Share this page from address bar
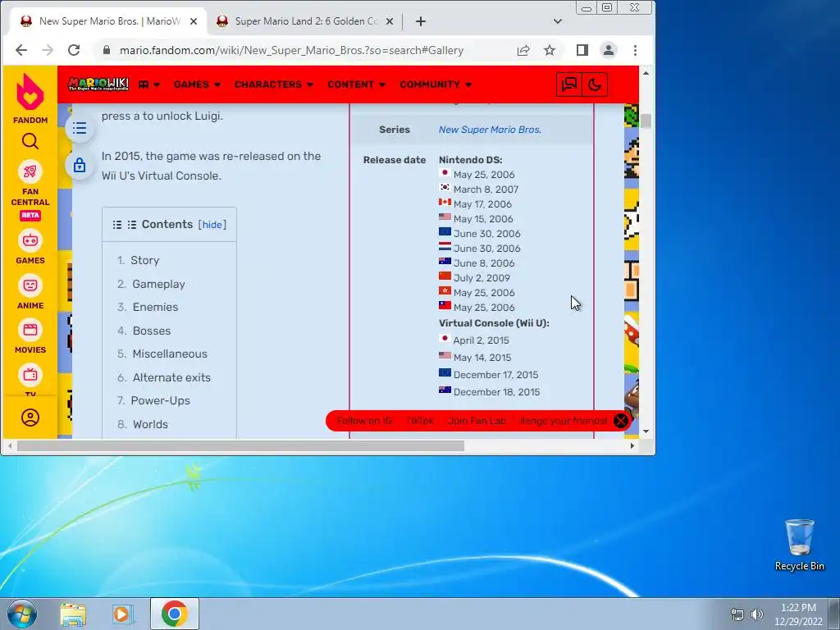 pos(523,50)
